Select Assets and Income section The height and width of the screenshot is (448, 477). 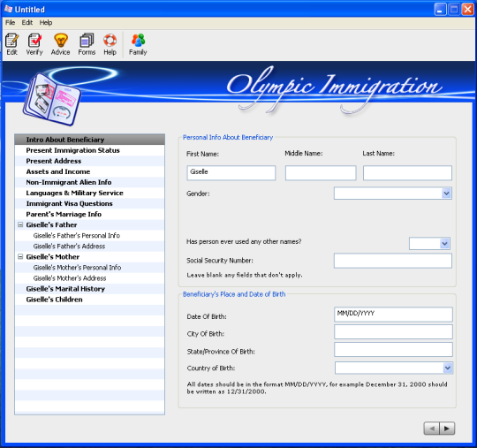tap(90, 171)
